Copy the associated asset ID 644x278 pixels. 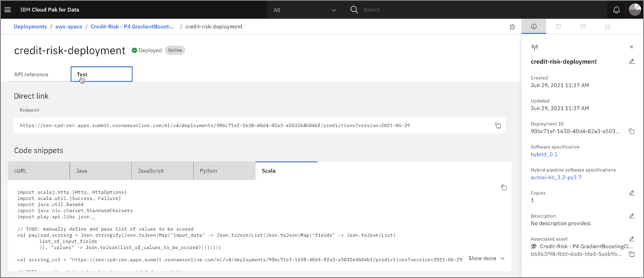pyautogui.click(x=631, y=254)
